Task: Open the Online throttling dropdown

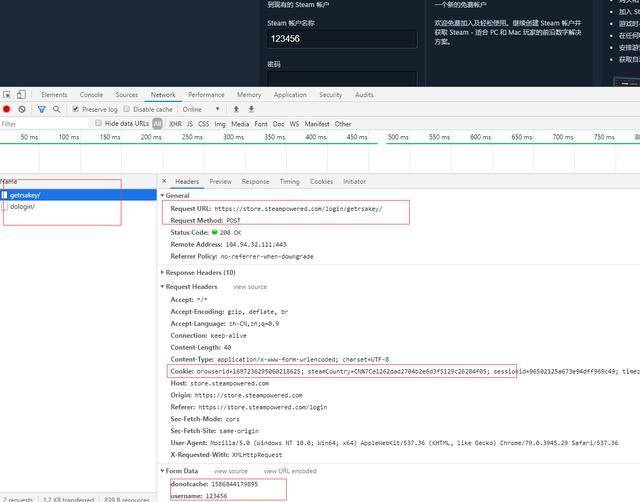Action: [201, 109]
